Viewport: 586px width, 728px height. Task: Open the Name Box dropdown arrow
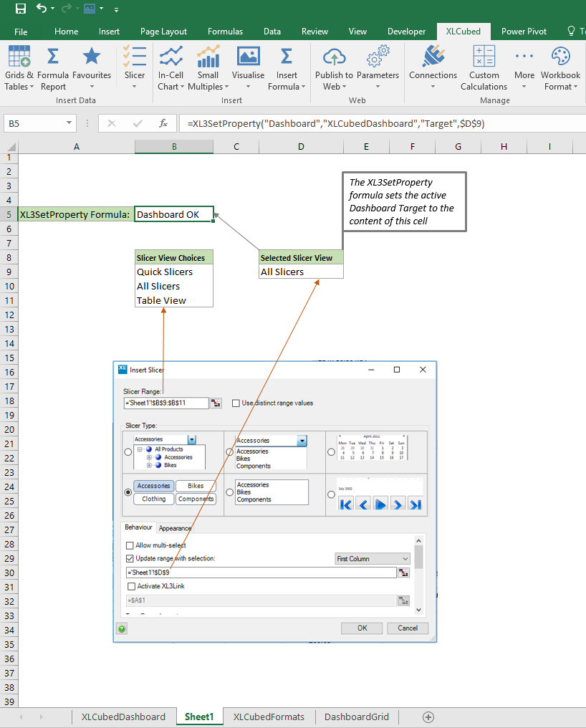click(69, 123)
